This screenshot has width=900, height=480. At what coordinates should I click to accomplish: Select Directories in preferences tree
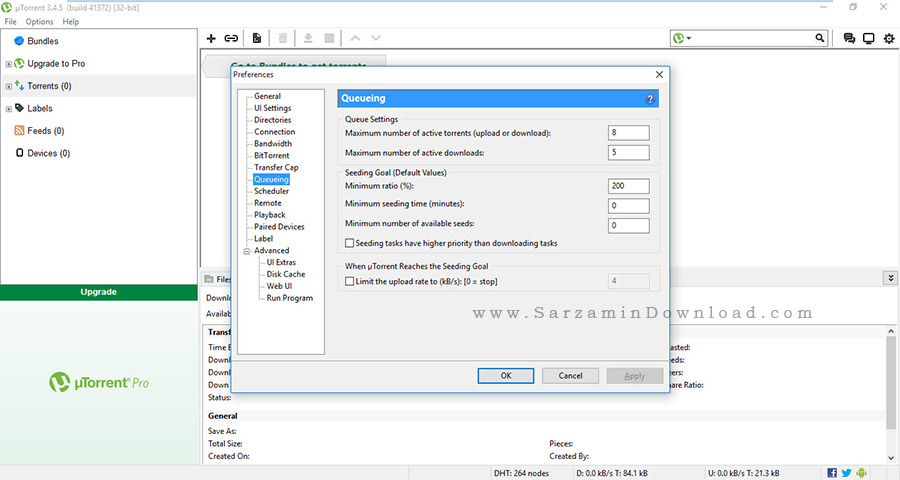pyautogui.click(x=273, y=120)
